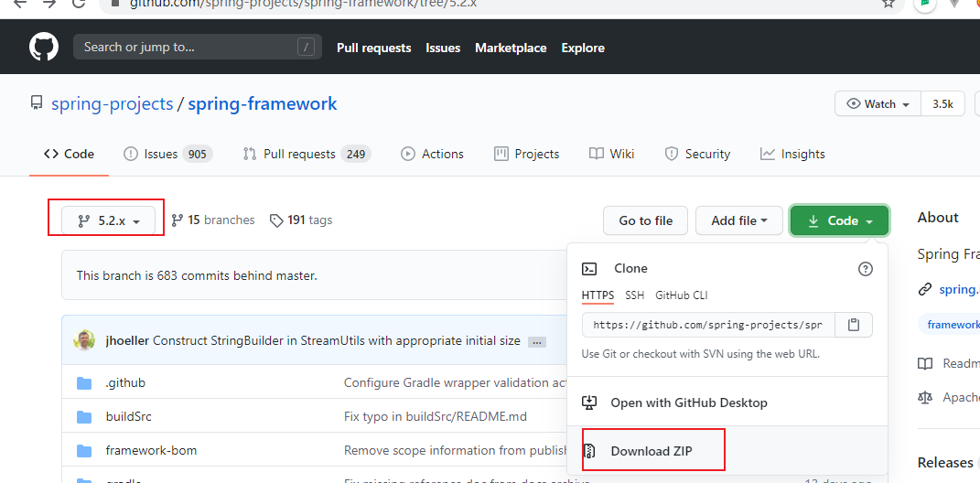Click the browser forward arrow

tap(49, 3)
